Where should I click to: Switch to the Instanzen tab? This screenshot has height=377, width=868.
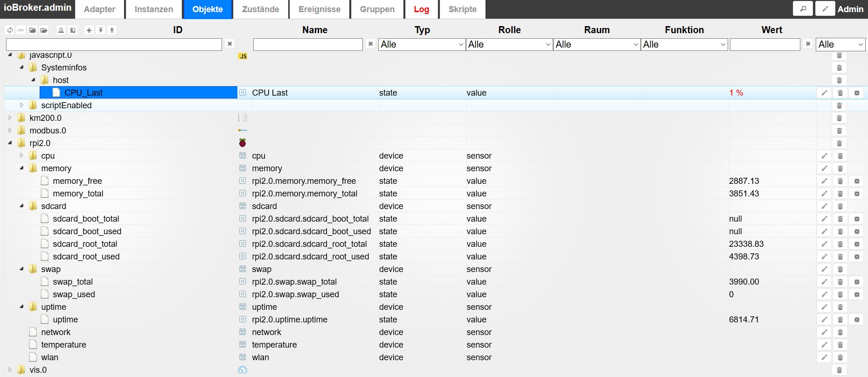(153, 9)
